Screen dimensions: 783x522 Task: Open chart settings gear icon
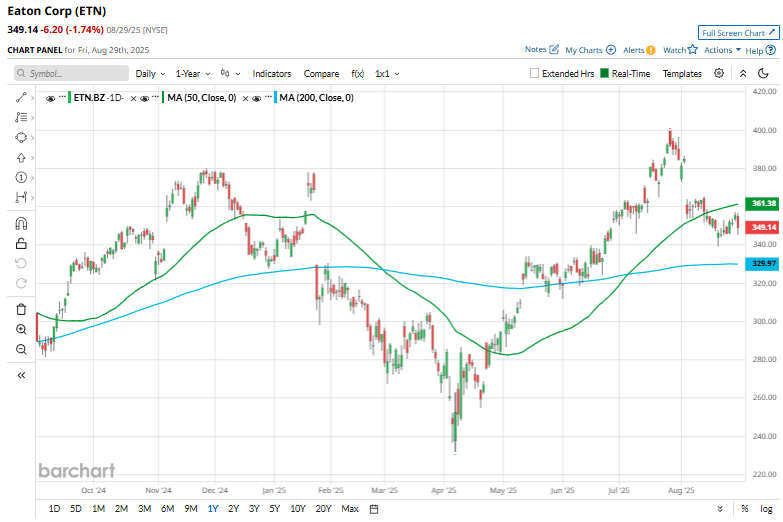click(719, 73)
